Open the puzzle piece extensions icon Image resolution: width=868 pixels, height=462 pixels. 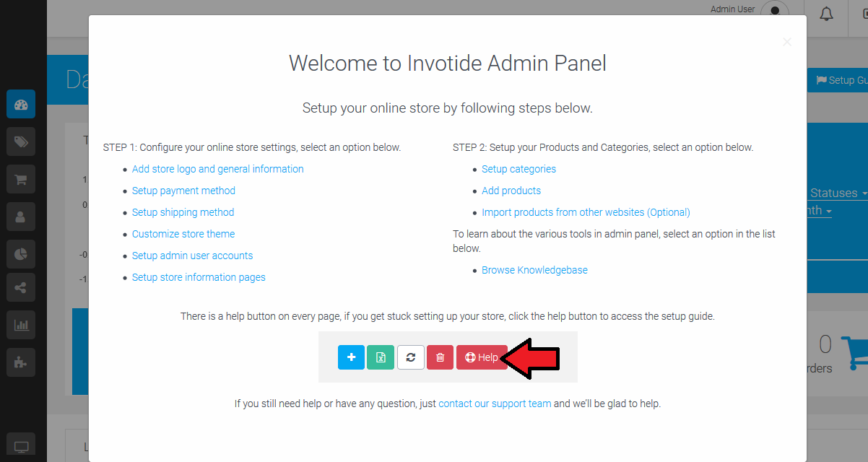(21, 362)
